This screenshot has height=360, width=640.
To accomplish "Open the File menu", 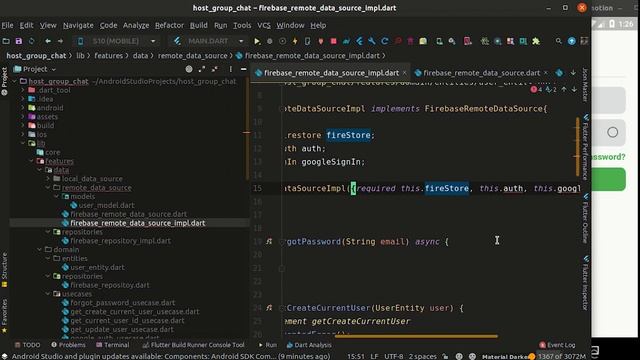I will [x=7, y=25].
